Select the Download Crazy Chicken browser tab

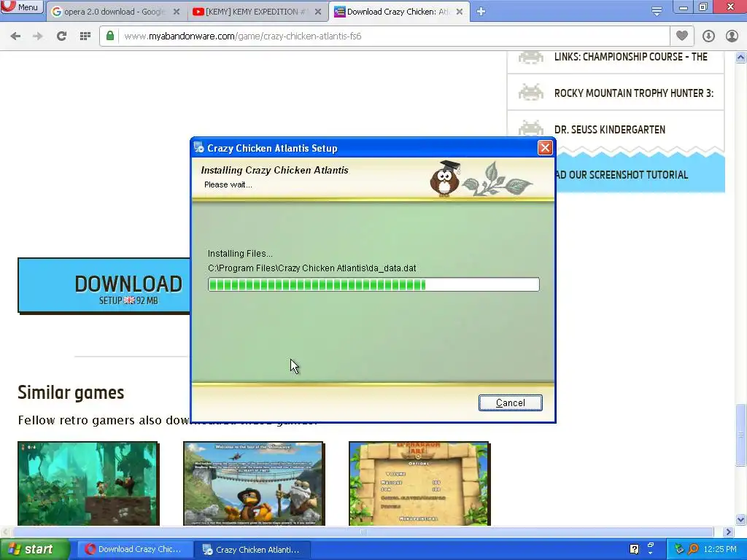click(x=398, y=12)
